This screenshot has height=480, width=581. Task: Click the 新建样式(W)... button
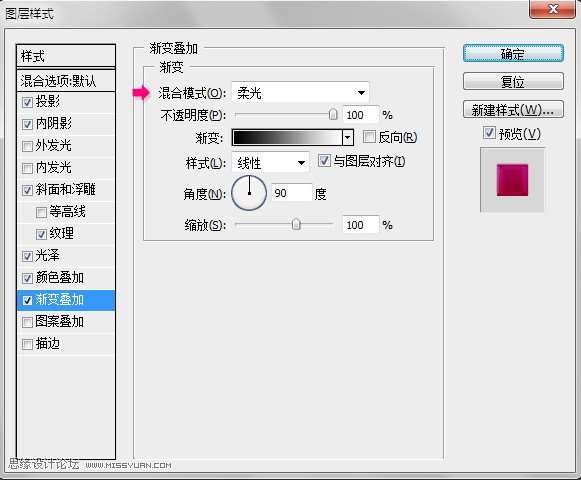(x=513, y=109)
